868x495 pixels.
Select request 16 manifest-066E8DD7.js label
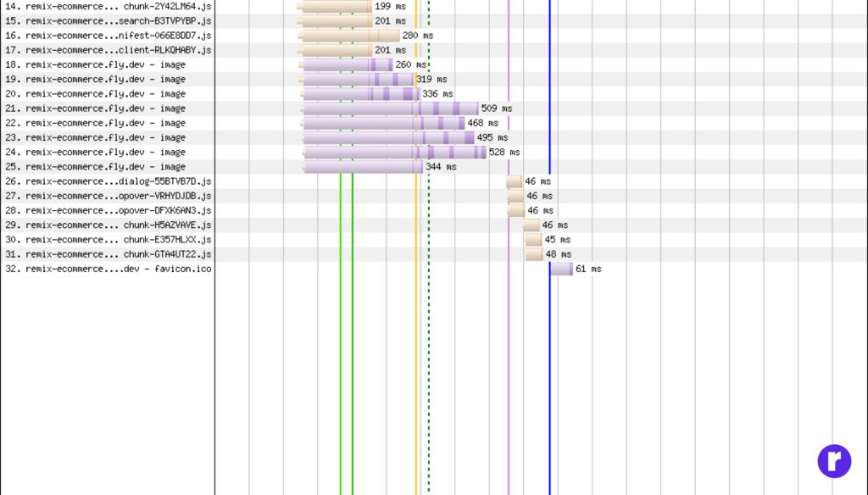pos(108,36)
